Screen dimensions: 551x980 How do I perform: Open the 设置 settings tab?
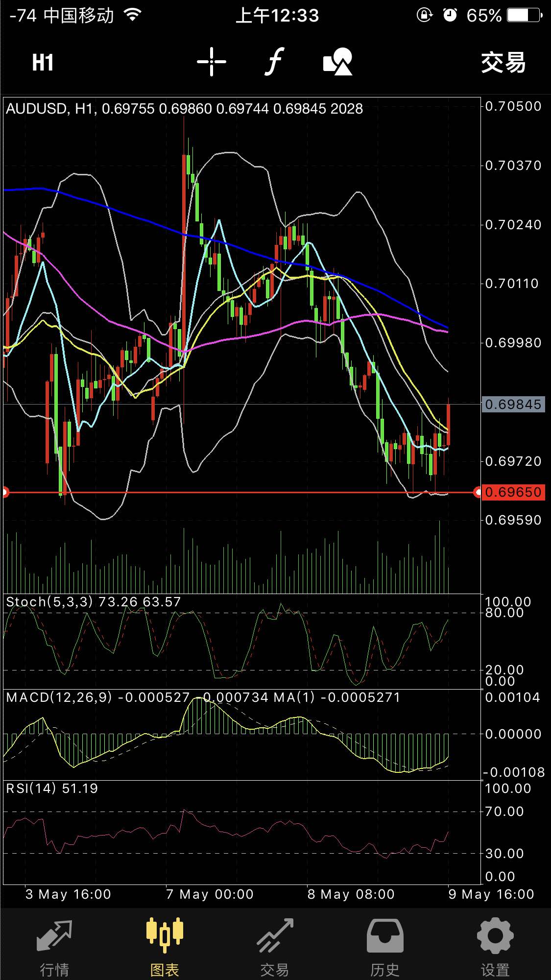coord(495,947)
